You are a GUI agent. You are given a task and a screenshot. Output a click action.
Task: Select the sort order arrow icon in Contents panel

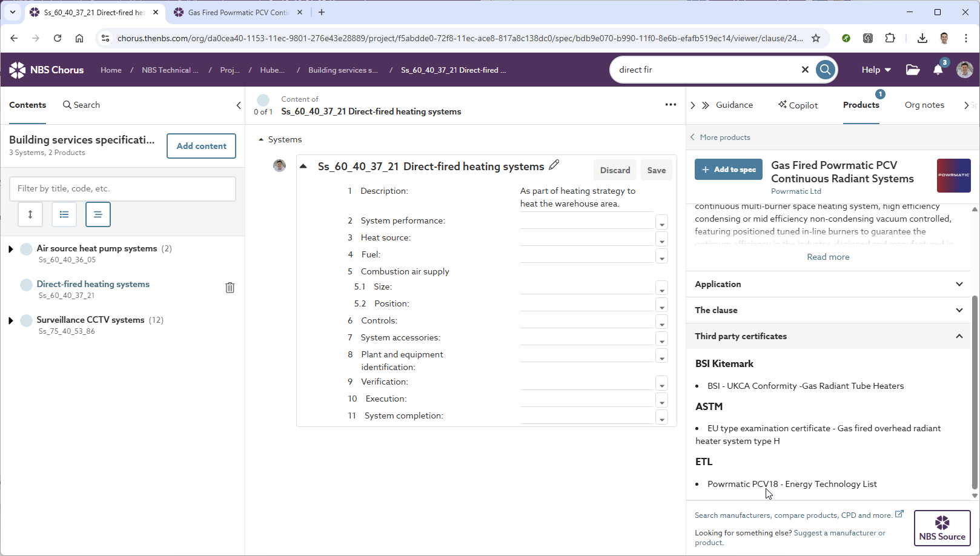point(30,214)
